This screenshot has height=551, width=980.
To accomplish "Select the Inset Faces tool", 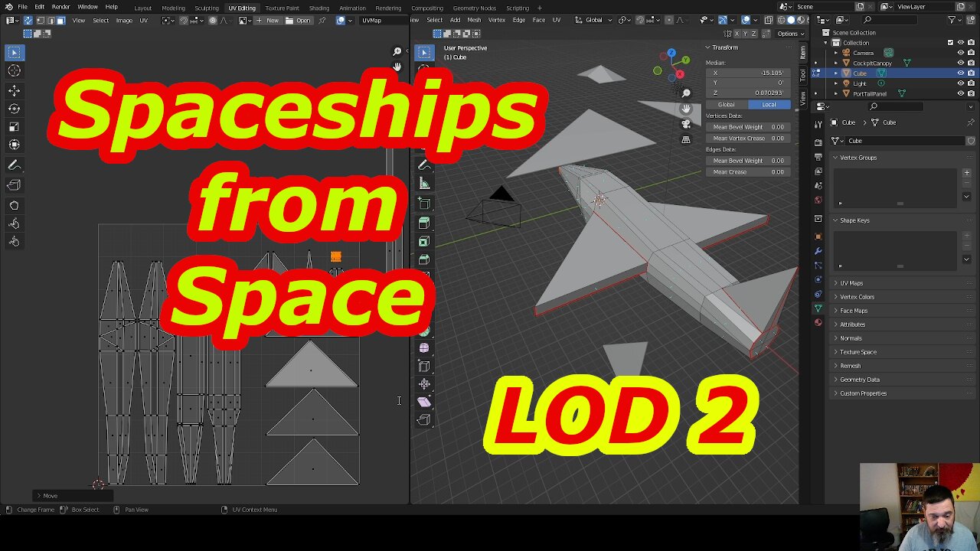I will (x=424, y=241).
